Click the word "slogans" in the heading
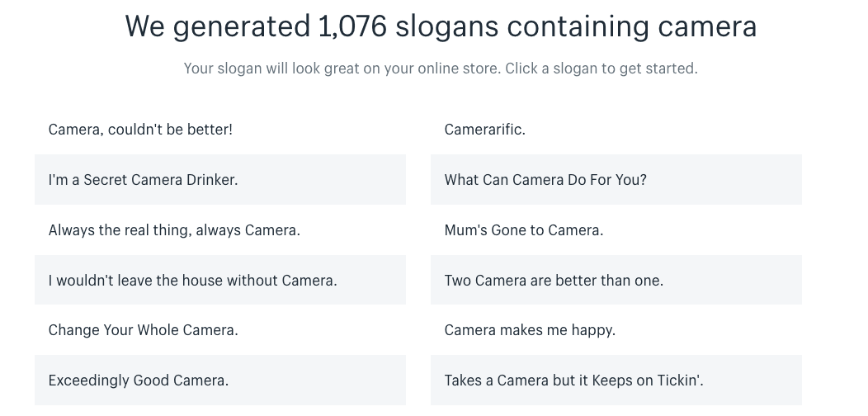 coord(446,26)
